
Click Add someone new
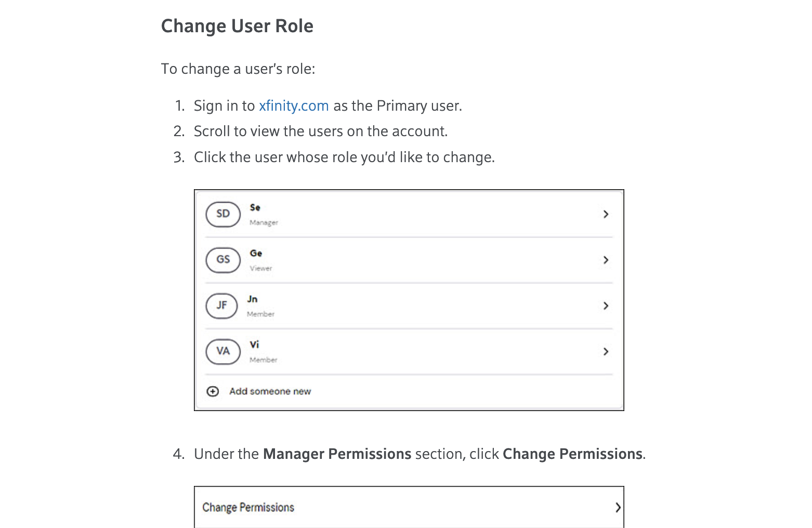coord(270,391)
